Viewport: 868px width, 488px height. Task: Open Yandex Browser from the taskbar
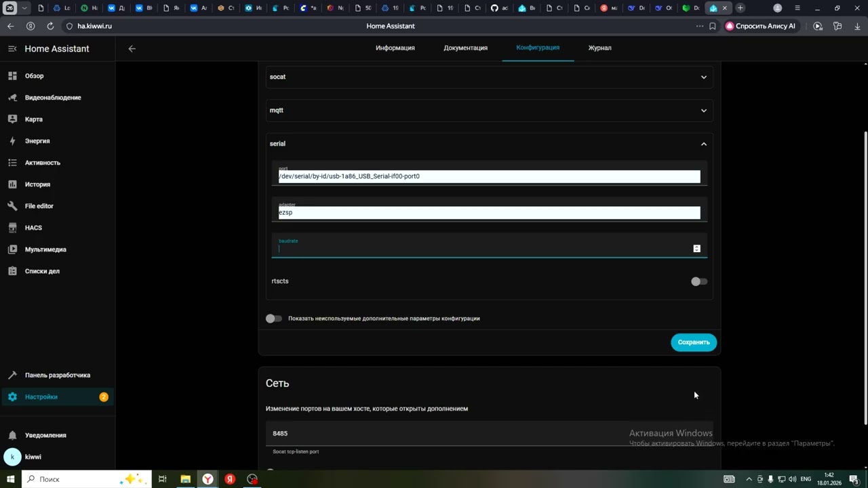pyautogui.click(x=208, y=479)
